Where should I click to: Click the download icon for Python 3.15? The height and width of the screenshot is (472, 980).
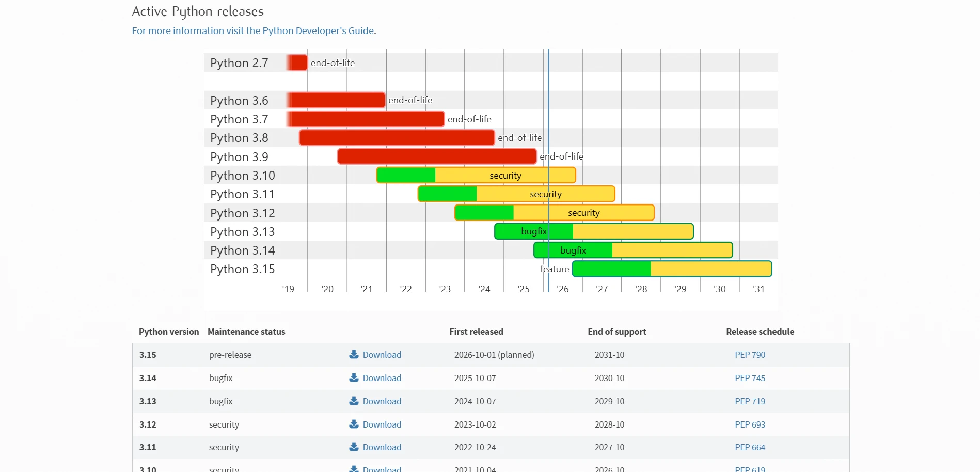[354, 354]
